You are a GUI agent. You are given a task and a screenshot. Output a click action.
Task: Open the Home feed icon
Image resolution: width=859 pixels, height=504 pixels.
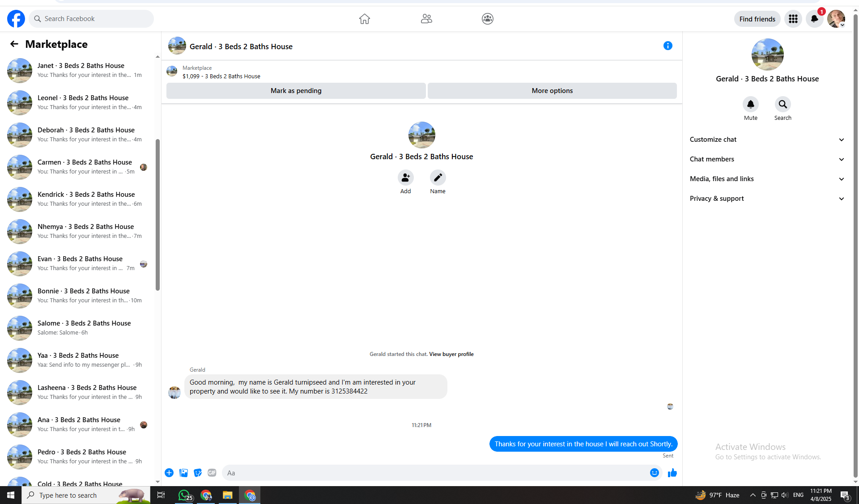point(365,19)
